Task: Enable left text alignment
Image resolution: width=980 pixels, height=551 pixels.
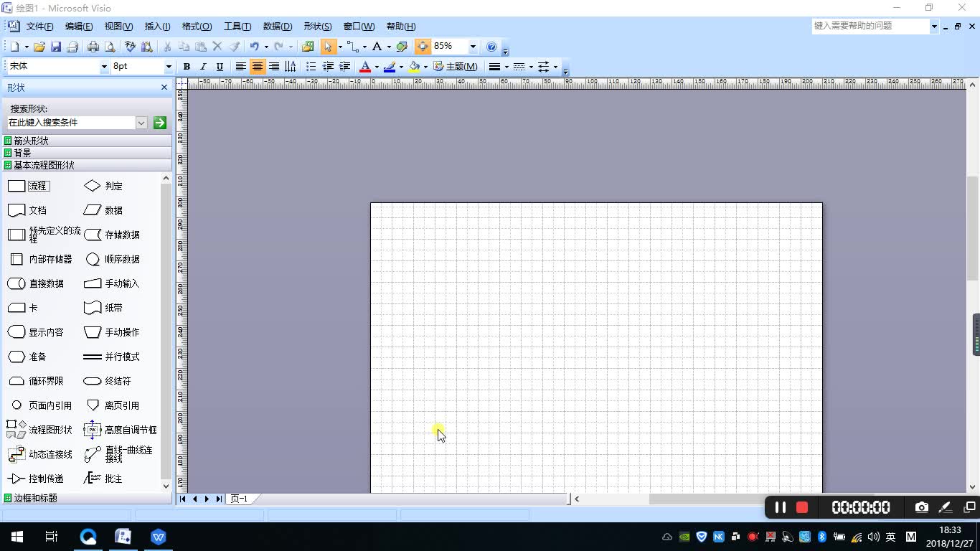Action: [x=240, y=66]
